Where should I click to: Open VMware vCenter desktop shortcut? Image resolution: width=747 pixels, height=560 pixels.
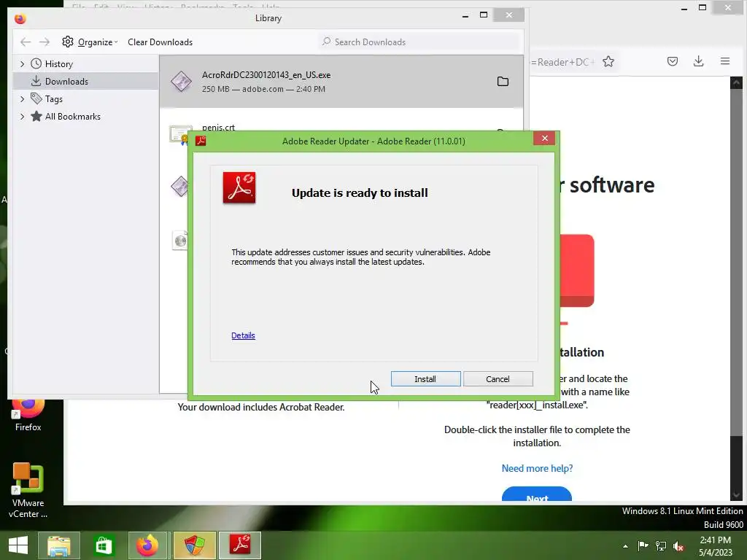point(28,491)
